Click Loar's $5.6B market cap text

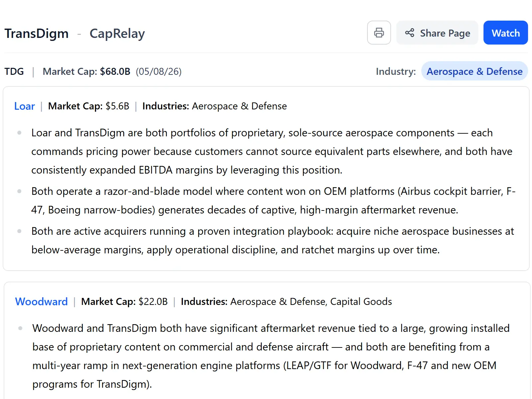(117, 106)
